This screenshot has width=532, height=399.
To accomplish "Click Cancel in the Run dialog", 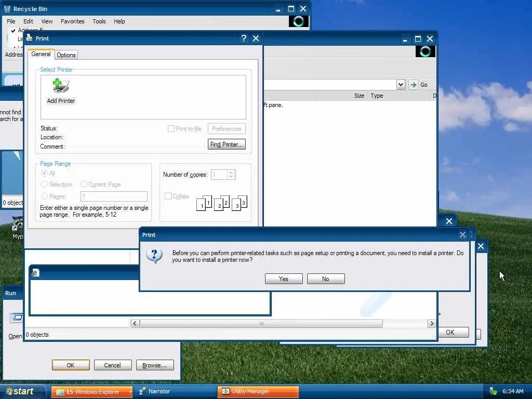I will pos(113,365).
